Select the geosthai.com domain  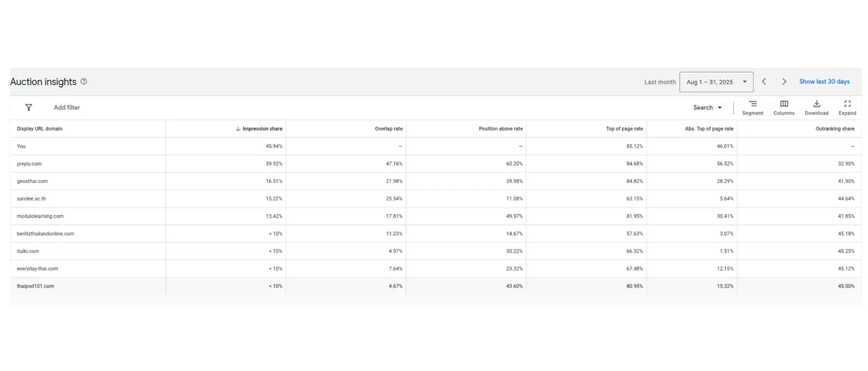pos(32,181)
